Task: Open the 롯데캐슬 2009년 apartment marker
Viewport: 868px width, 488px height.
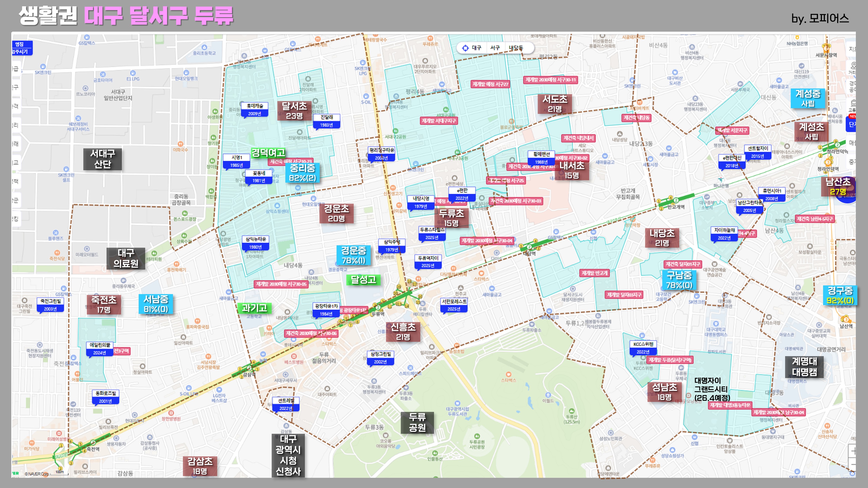Action: coord(255,110)
